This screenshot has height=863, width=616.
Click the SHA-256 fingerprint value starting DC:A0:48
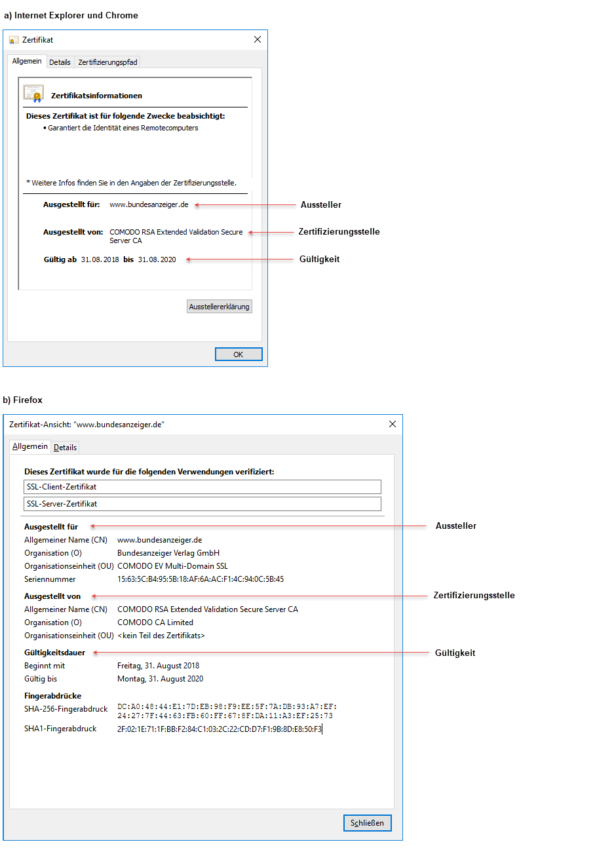(227, 711)
